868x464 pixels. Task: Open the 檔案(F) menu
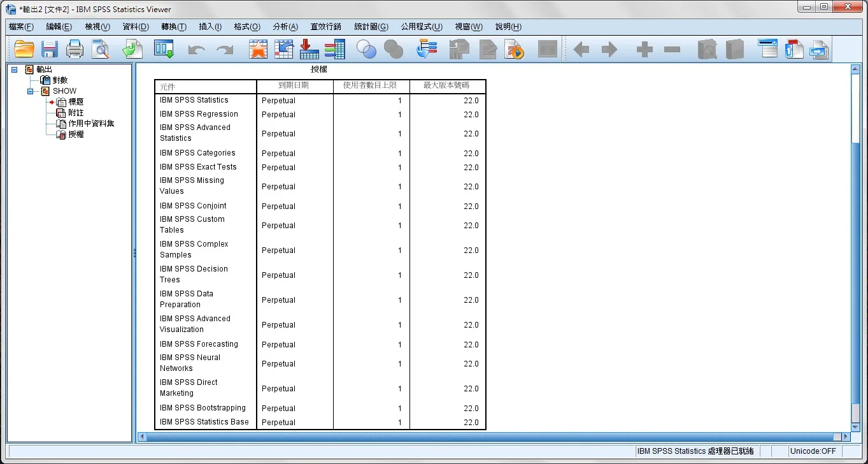(21, 27)
